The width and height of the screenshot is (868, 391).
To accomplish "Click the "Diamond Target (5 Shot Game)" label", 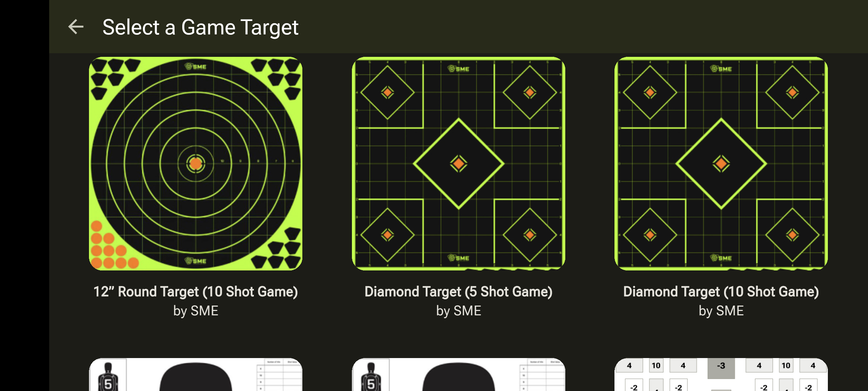I will (459, 292).
